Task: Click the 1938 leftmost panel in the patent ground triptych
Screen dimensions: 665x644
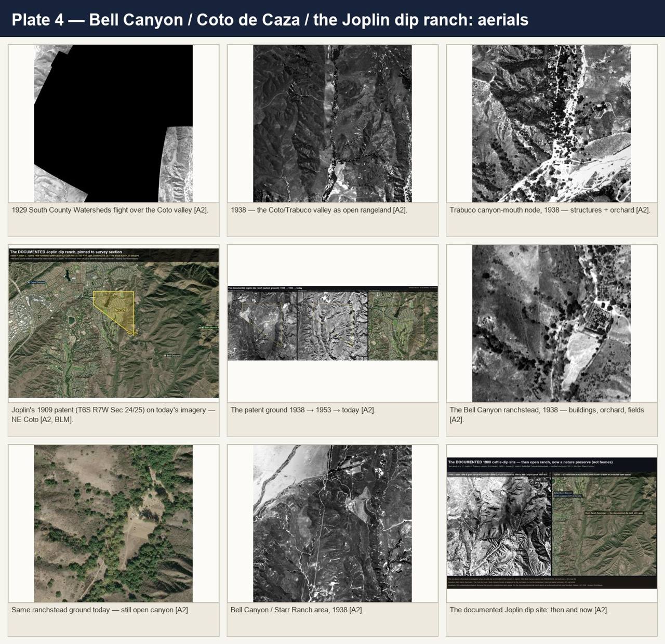Action: (x=262, y=325)
